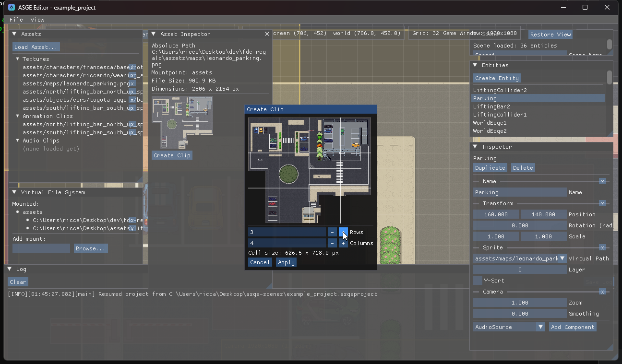Remove the Transform component with its x

tap(602, 203)
